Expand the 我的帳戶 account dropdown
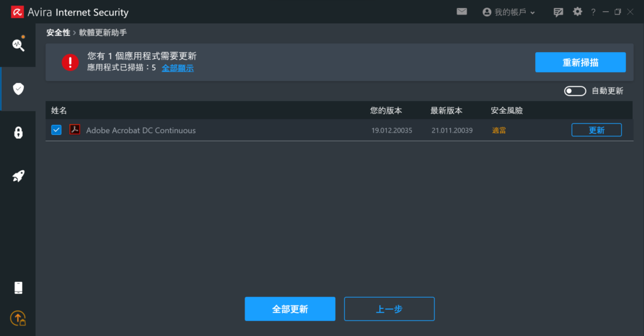Viewport: 644px width, 336px height. pos(509,13)
